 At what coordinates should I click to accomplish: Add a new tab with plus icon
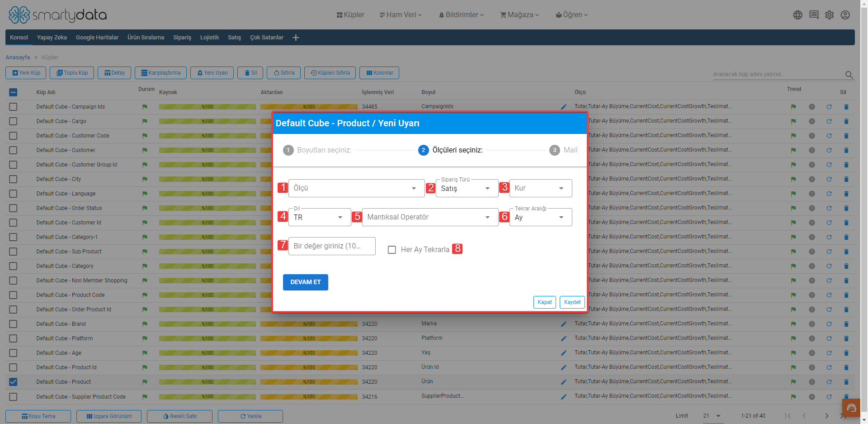[296, 38]
